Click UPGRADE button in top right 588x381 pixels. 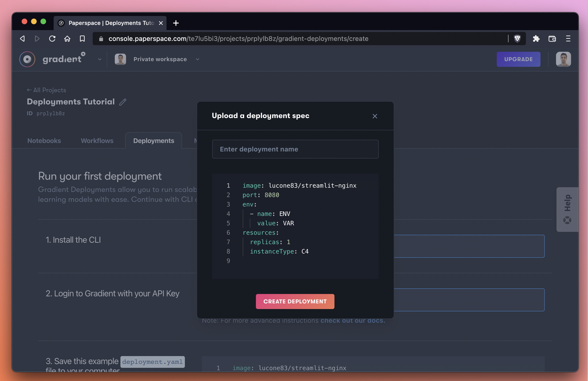(519, 59)
